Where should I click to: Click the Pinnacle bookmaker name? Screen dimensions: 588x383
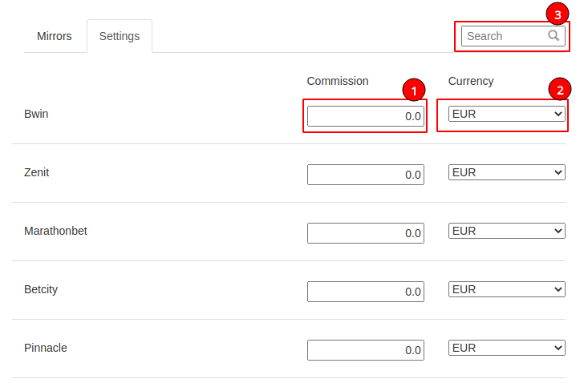(x=46, y=348)
